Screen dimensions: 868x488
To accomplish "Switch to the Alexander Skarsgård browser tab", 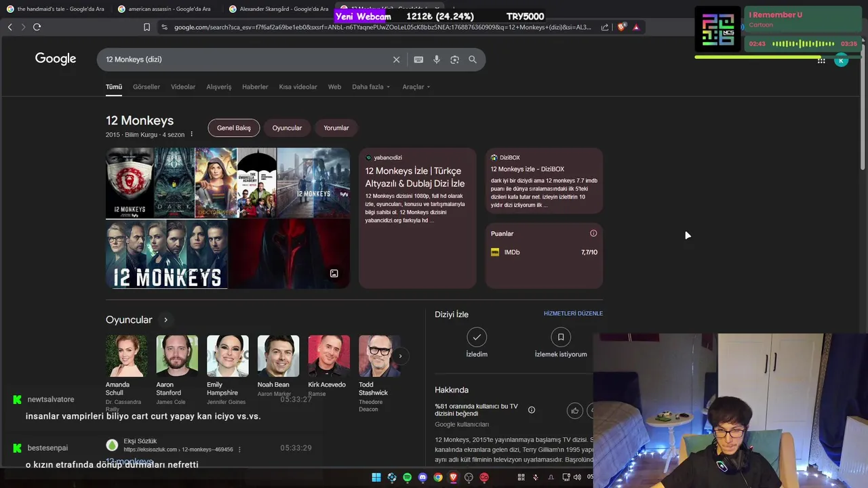I will (x=279, y=9).
